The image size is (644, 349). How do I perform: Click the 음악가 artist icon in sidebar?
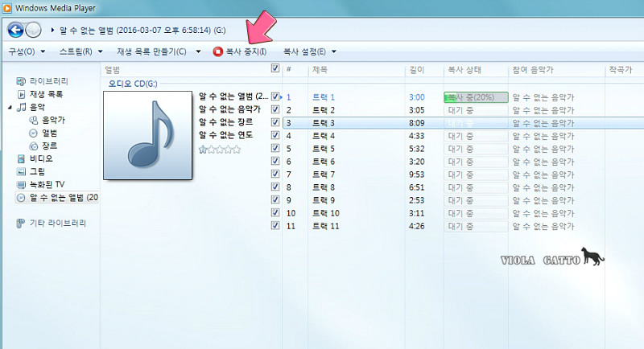33,120
